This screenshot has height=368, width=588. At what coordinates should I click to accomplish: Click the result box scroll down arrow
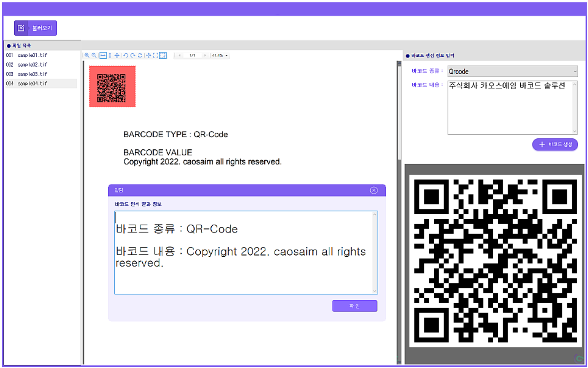tap(375, 291)
